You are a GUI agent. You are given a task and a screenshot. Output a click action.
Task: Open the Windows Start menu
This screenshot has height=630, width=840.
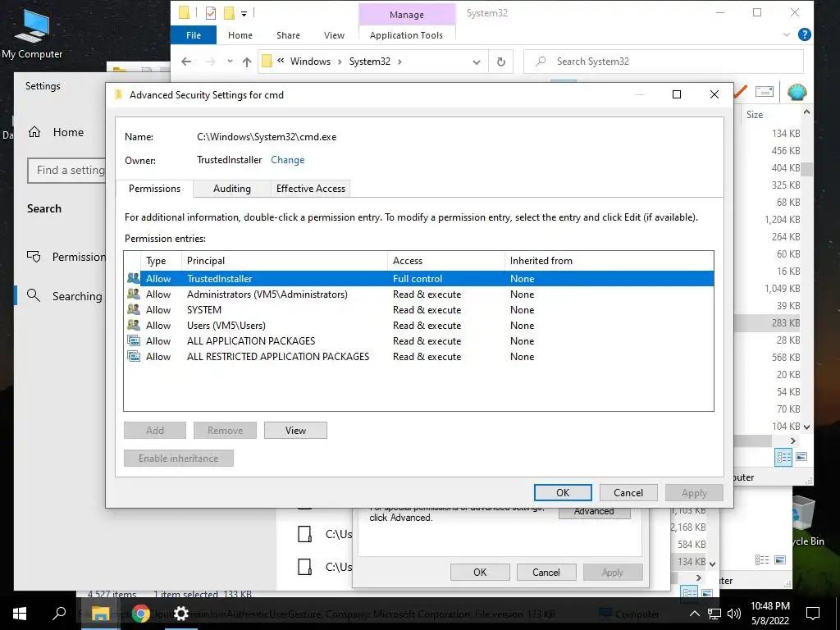pyautogui.click(x=20, y=614)
